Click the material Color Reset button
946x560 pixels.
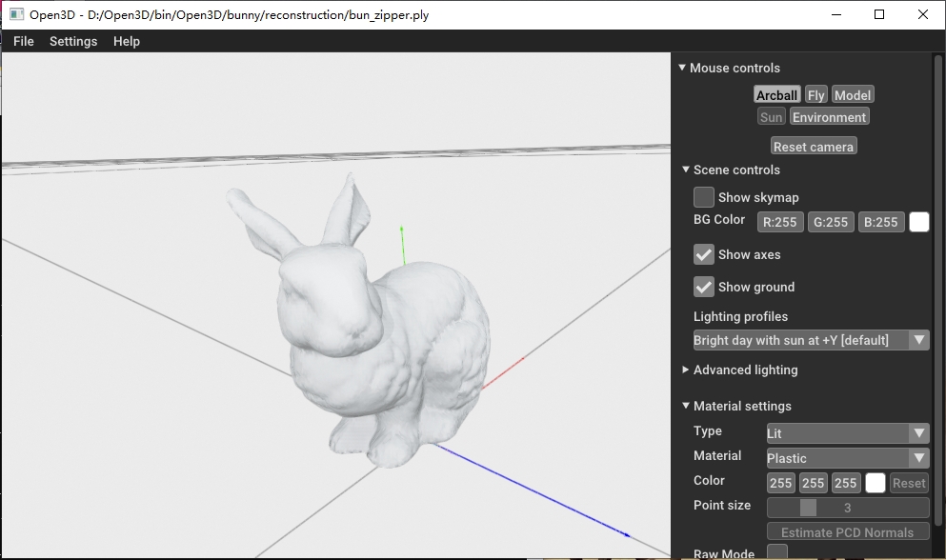click(909, 483)
